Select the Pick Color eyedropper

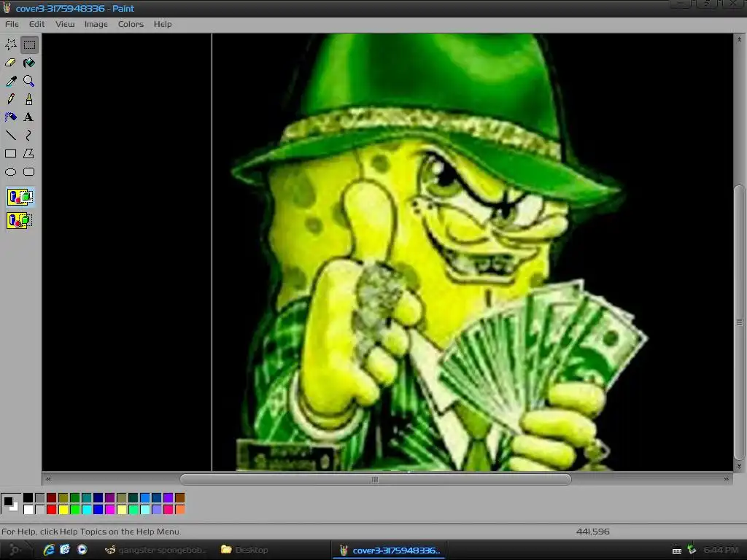(x=10, y=81)
